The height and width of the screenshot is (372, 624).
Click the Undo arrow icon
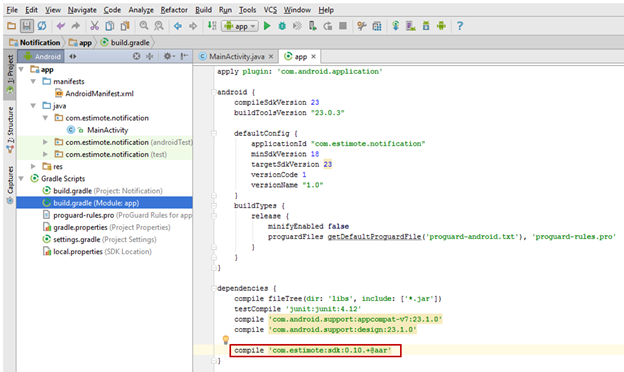click(x=60, y=26)
